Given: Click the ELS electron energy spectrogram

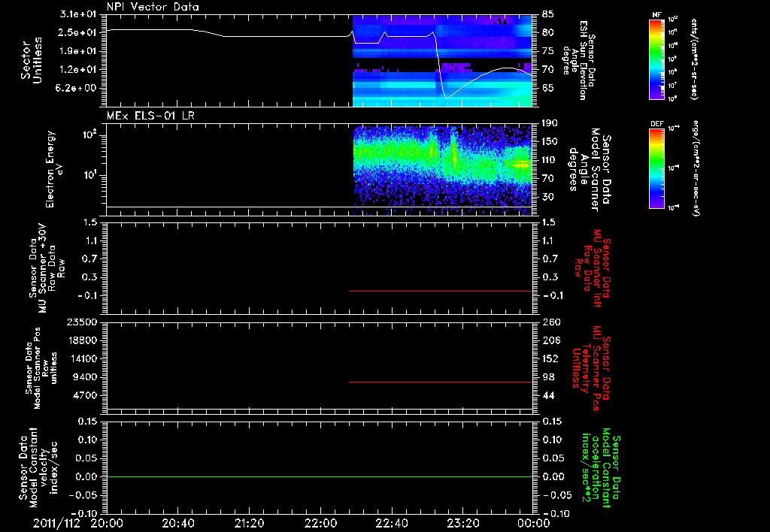Looking at the screenshot, I should coord(442,171).
